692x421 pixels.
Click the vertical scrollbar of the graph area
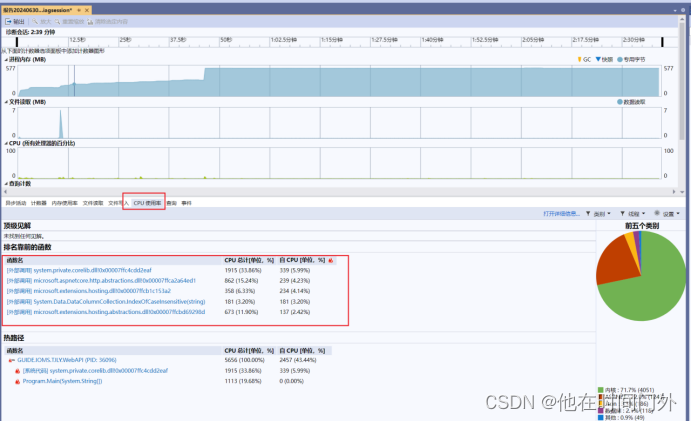click(682, 82)
